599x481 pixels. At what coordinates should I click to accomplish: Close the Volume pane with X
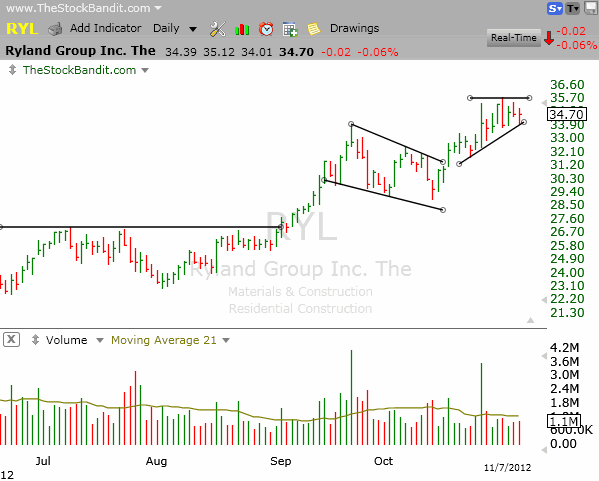(x=11, y=339)
